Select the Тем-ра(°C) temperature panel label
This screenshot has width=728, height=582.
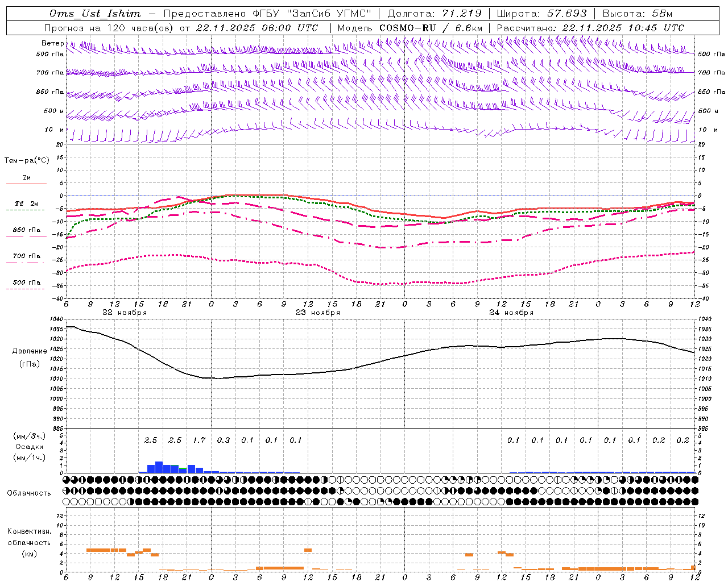[27, 161]
